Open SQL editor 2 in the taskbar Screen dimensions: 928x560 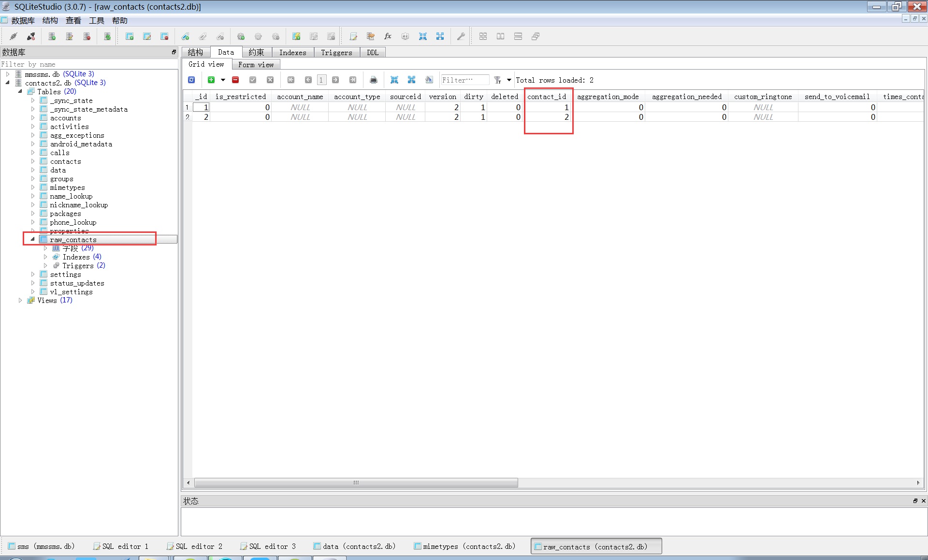point(194,546)
